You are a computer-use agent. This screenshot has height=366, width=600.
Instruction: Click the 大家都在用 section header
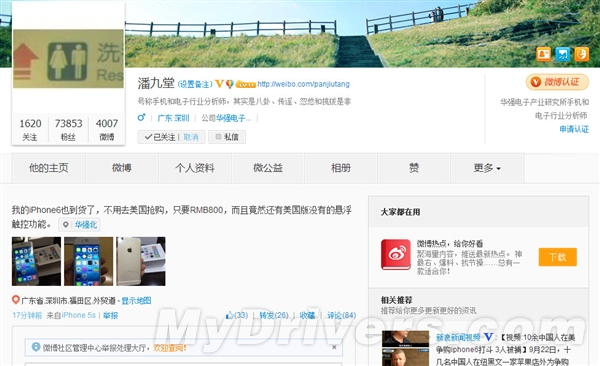(400, 212)
